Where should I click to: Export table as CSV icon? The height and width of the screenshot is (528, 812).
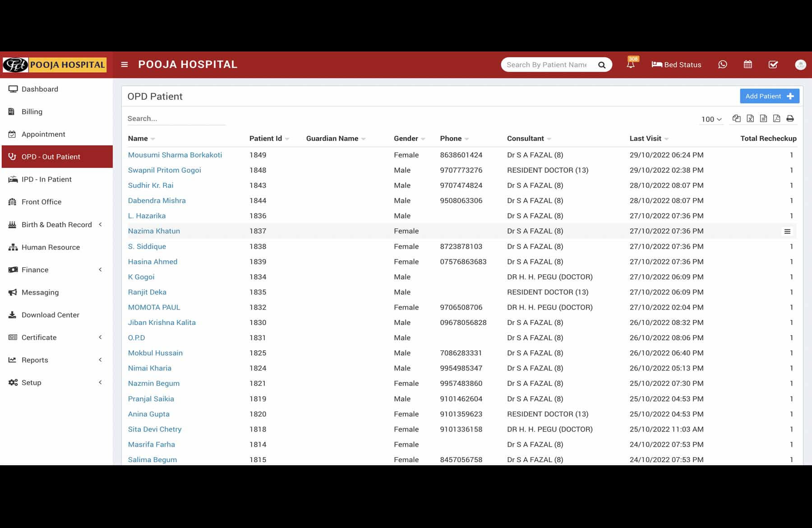click(763, 118)
